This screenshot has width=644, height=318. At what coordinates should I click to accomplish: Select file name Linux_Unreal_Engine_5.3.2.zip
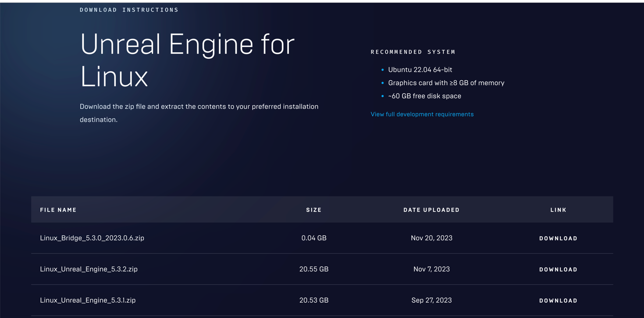tap(89, 269)
